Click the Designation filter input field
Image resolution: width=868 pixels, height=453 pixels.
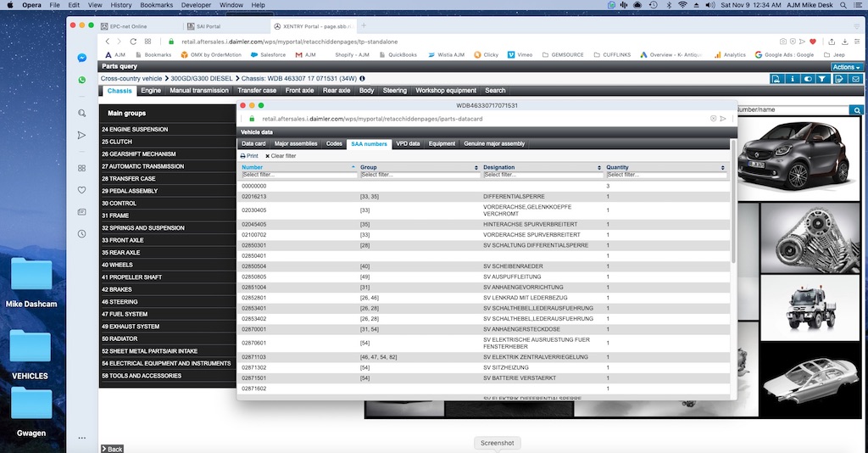point(542,175)
